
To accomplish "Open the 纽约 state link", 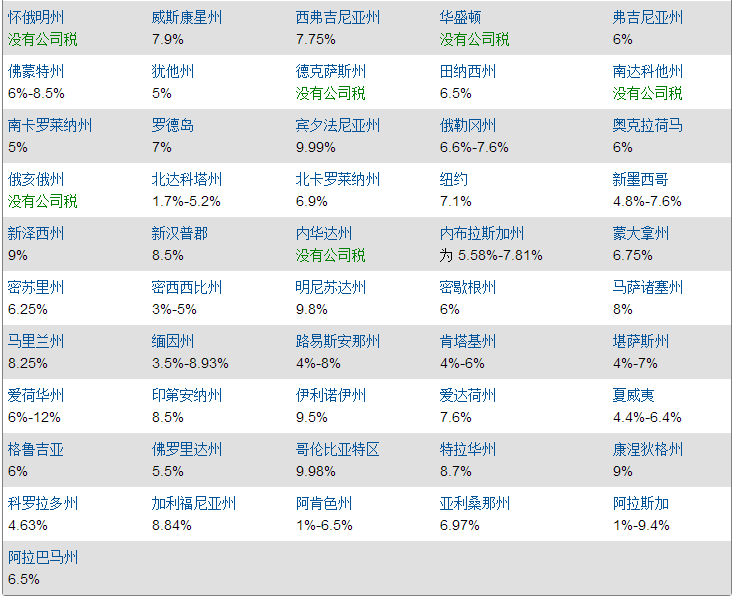I will 454,179.
